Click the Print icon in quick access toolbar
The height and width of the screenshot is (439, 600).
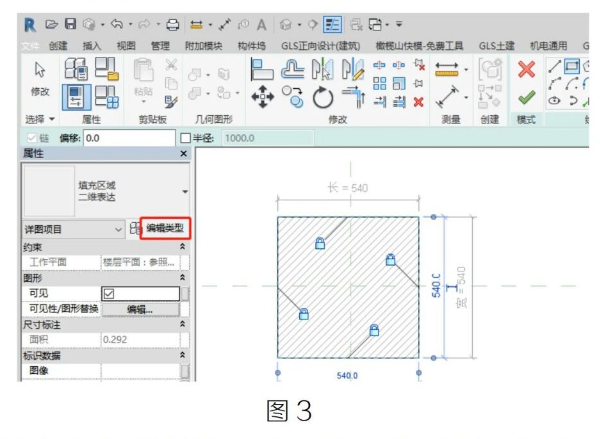(173, 24)
